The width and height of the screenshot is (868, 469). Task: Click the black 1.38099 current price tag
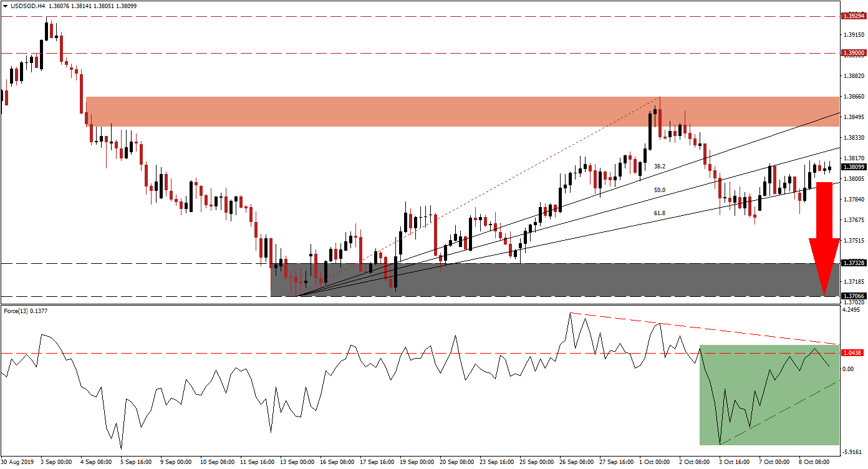854,167
